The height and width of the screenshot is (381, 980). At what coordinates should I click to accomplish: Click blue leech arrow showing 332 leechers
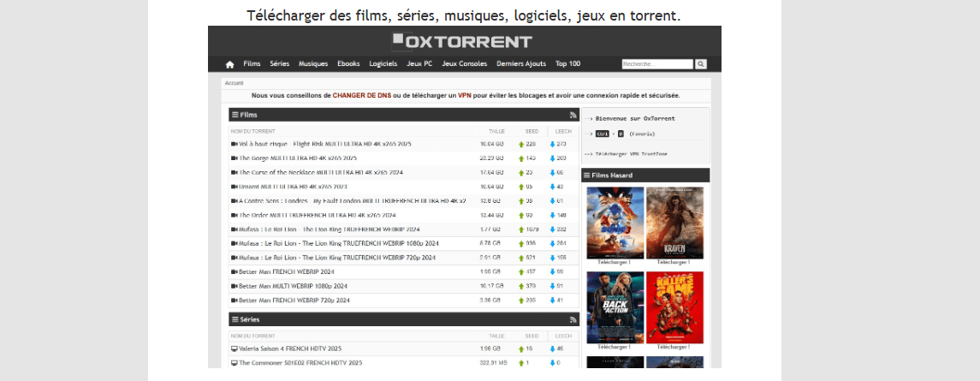click(553, 229)
